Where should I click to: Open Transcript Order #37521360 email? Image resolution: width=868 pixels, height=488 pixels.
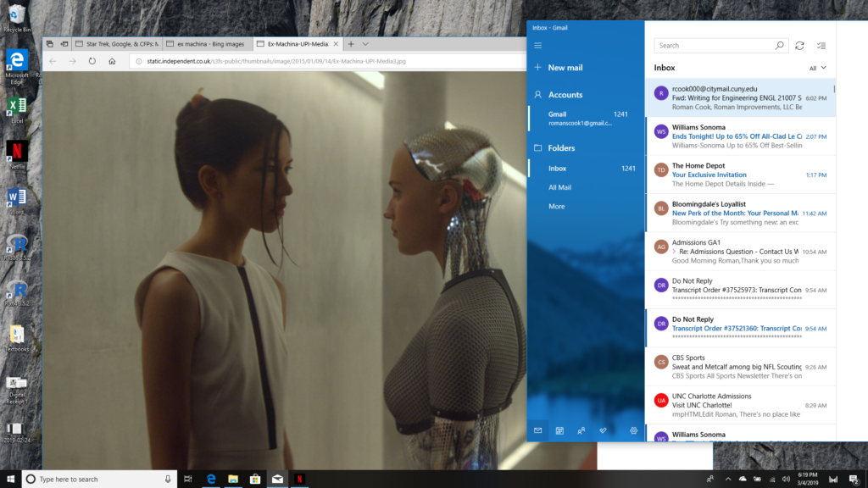coord(740,328)
